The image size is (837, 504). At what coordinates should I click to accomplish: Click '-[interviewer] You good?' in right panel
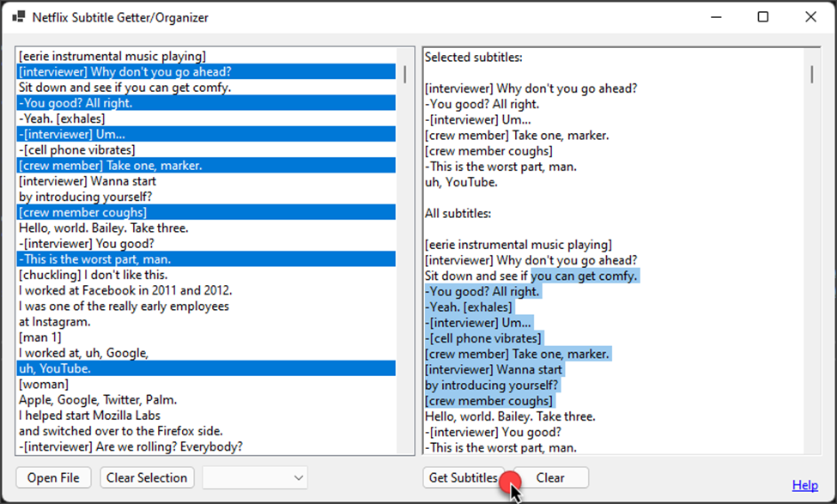[x=494, y=432]
